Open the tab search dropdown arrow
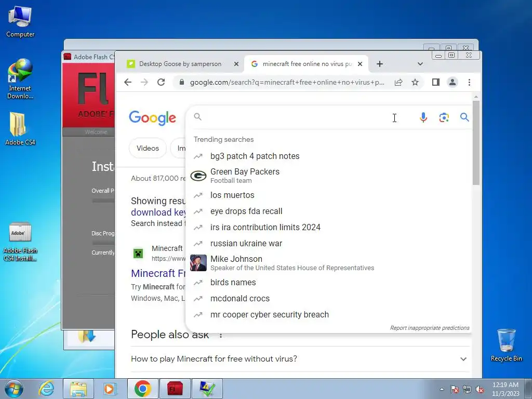 [420, 64]
